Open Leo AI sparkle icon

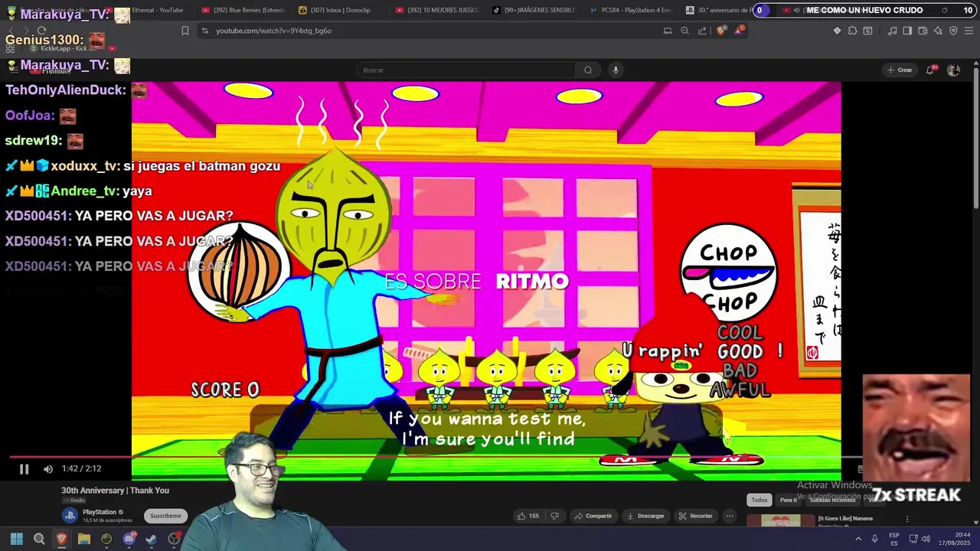click(938, 31)
